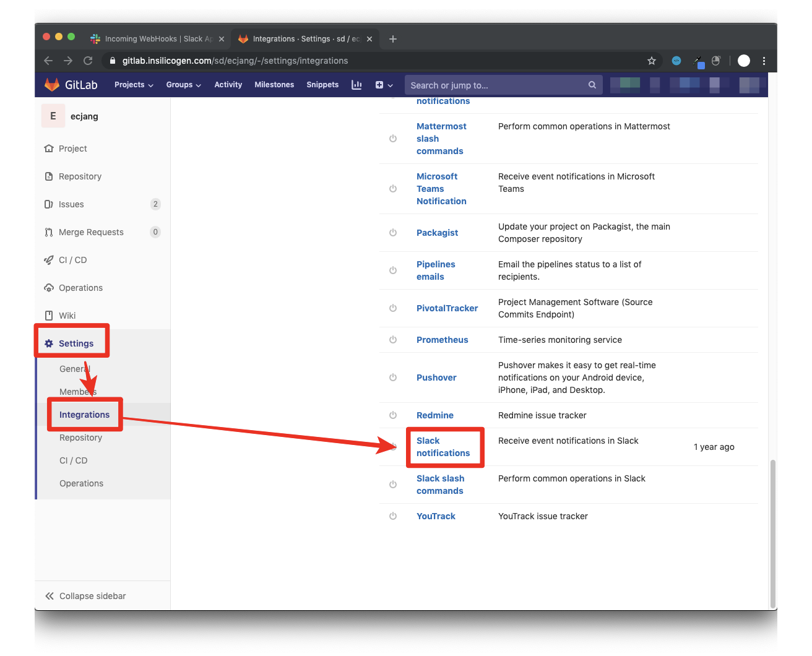Click the page vertical scrollbar
812x656 pixels.
pos(772,533)
